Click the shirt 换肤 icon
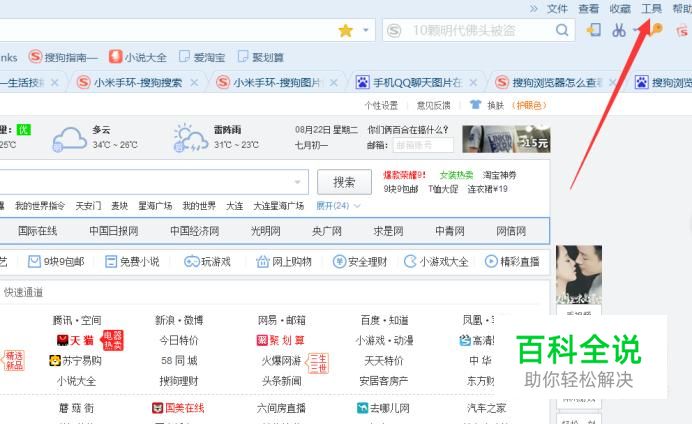Image resolution: width=692 pixels, height=424 pixels. (x=475, y=105)
